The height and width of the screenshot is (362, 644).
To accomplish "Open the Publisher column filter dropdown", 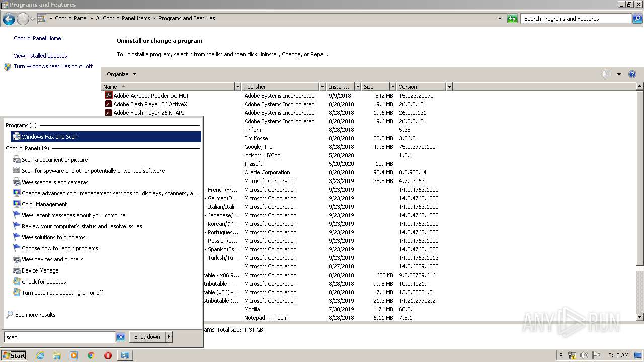I will [x=323, y=87].
